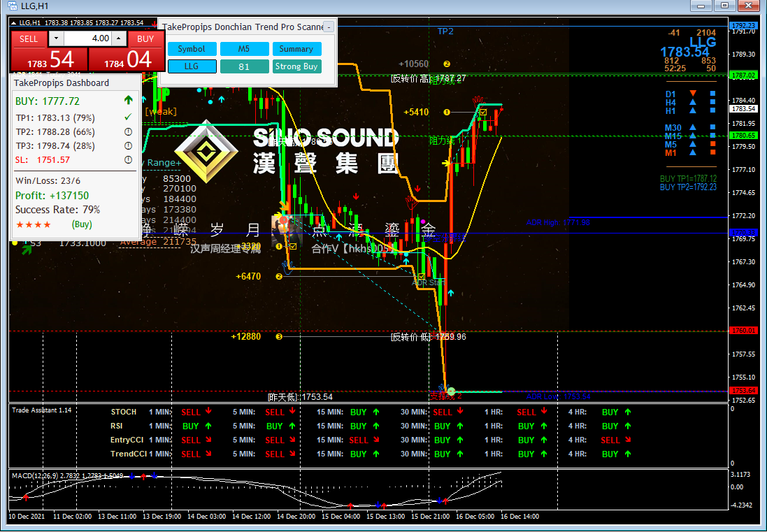Click the blue up triangle for M30
The height and width of the screenshot is (532, 767).
coord(693,127)
